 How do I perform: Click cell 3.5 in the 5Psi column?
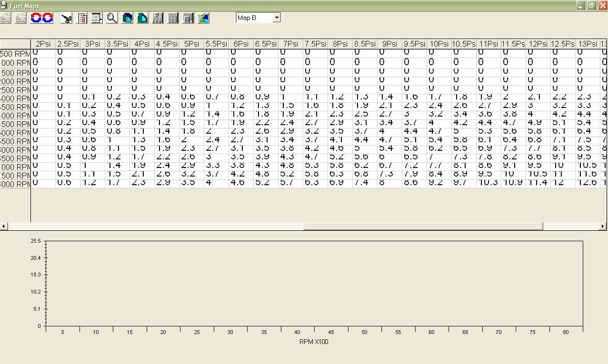192,183
